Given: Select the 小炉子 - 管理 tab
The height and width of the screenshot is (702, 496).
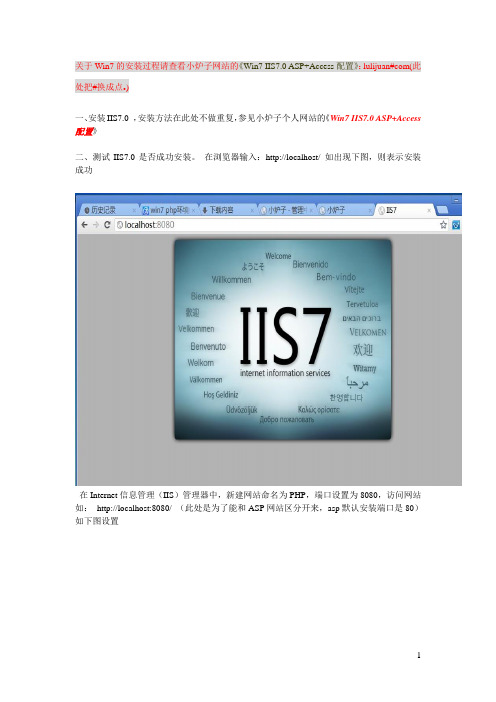Looking at the screenshot, I should point(286,210).
